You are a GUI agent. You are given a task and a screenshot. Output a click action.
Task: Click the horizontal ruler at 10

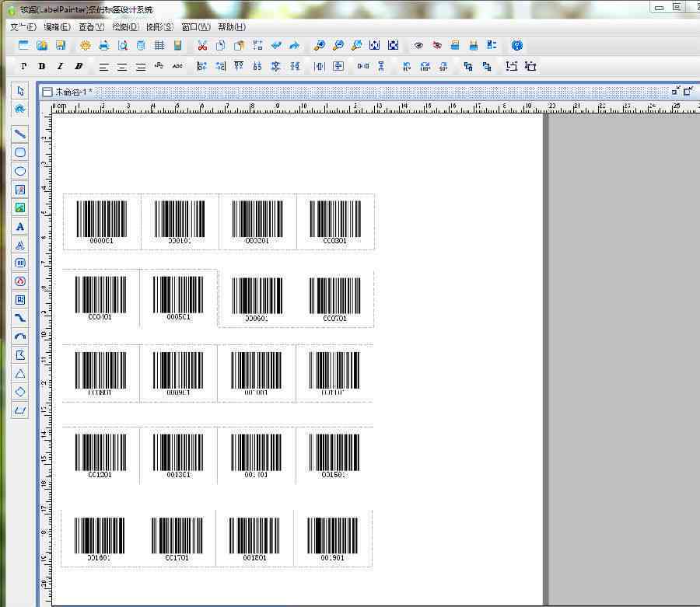(303, 107)
